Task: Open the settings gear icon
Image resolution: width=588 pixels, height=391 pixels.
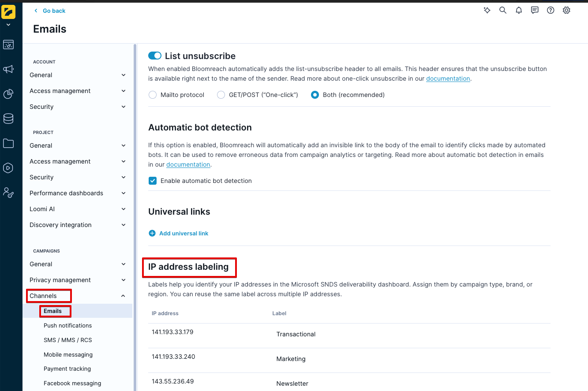Action: pyautogui.click(x=566, y=10)
